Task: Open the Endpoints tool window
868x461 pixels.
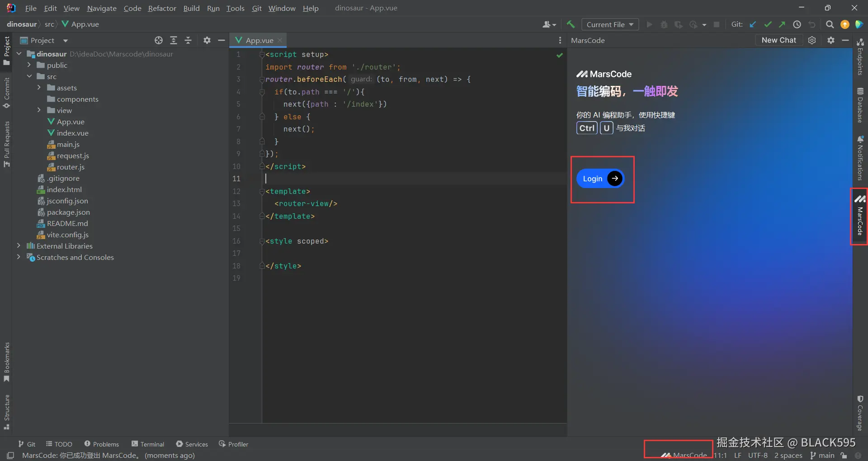Action: pyautogui.click(x=860, y=56)
